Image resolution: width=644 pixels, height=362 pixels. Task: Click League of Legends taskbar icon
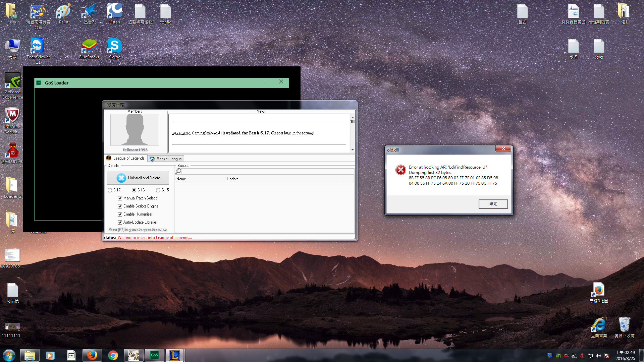click(174, 355)
